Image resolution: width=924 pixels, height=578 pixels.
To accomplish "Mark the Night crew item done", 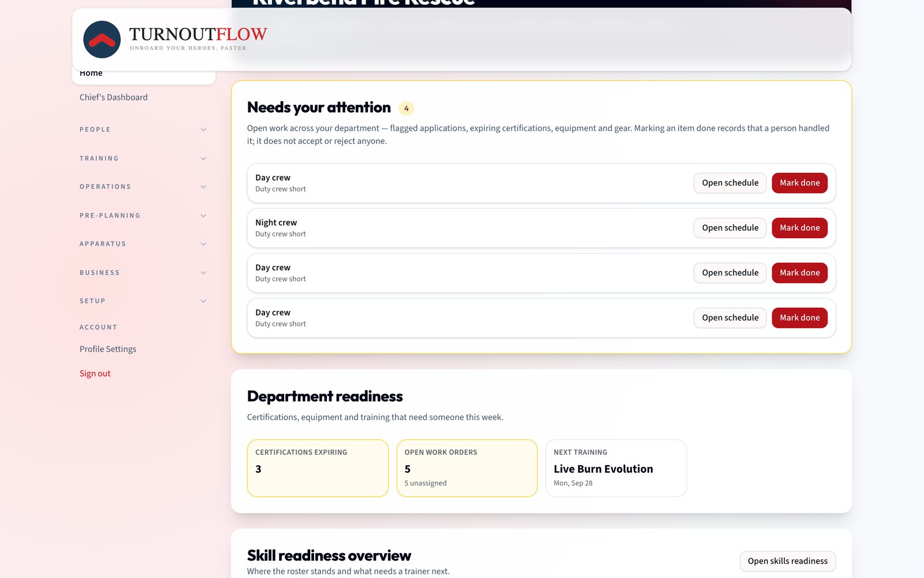I will (800, 228).
